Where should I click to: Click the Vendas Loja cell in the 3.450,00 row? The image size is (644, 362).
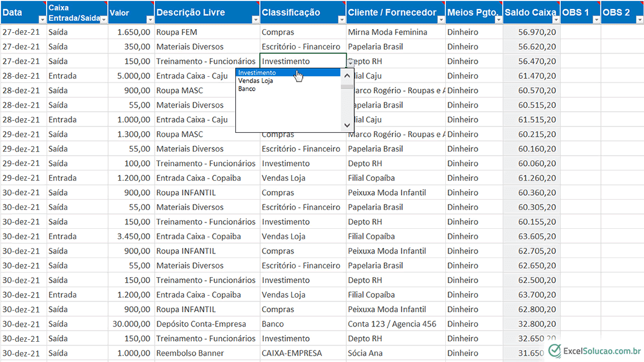click(x=303, y=236)
